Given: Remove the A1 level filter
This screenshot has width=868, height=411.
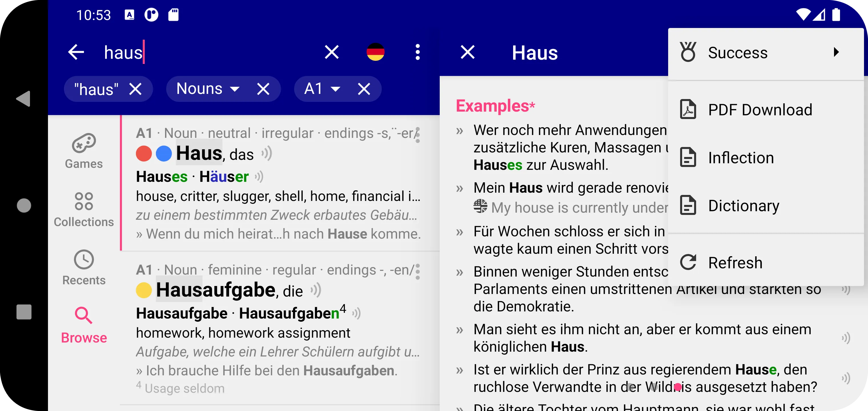Looking at the screenshot, I should (364, 88).
